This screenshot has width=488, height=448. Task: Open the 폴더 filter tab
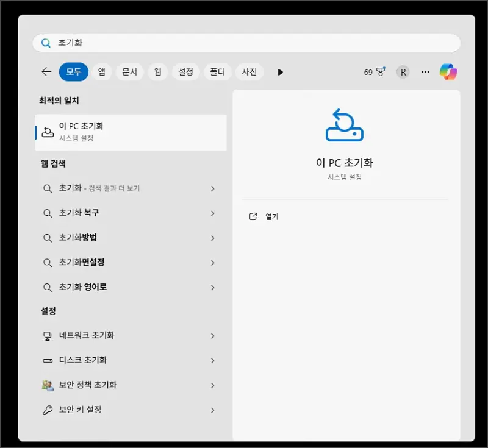pos(217,72)
